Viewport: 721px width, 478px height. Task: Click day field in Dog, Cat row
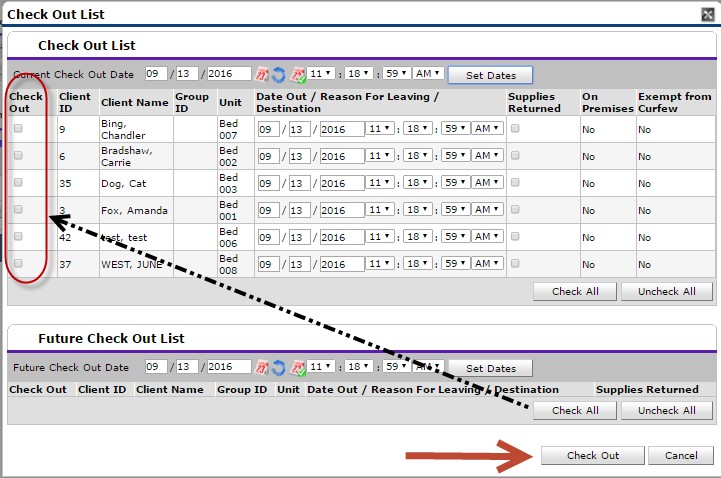(300, 183)
